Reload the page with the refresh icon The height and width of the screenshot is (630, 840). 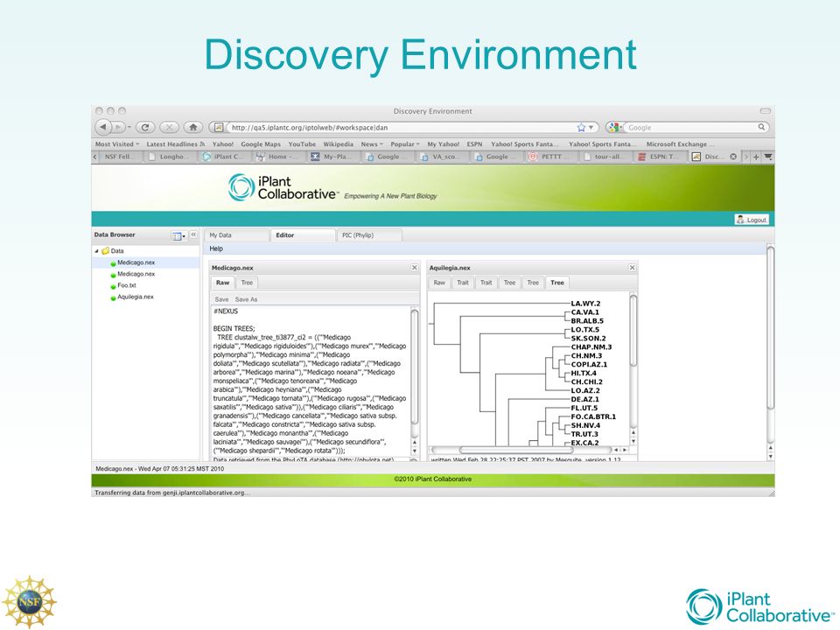click(144, 128)
